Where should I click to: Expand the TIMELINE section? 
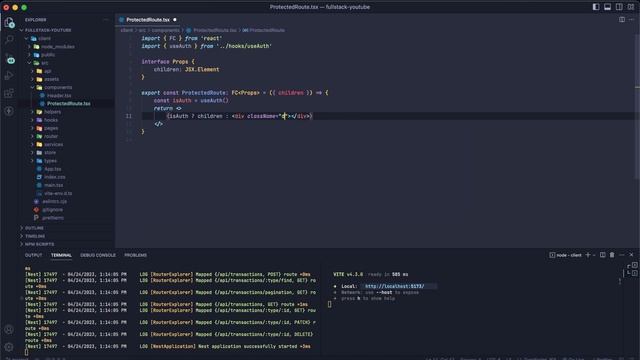pos(35,236)
